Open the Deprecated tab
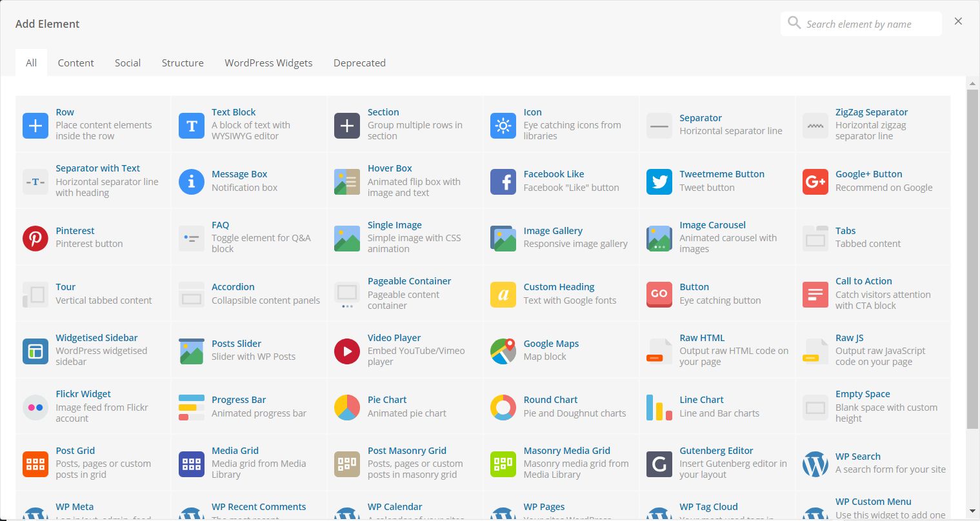 (359, 63)
